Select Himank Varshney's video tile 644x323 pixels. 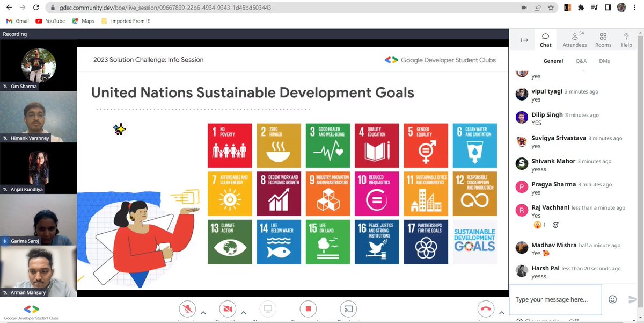39,117
